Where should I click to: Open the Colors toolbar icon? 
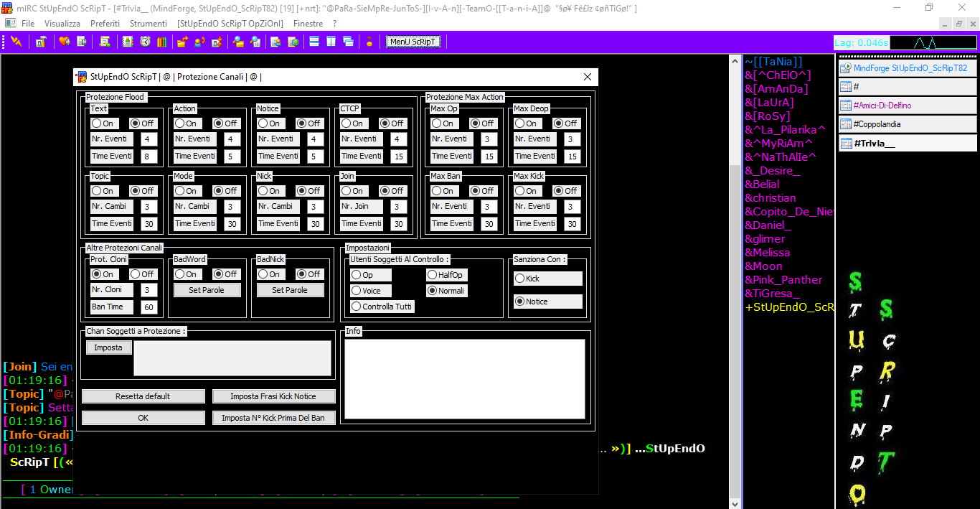(x=161, y=42)
